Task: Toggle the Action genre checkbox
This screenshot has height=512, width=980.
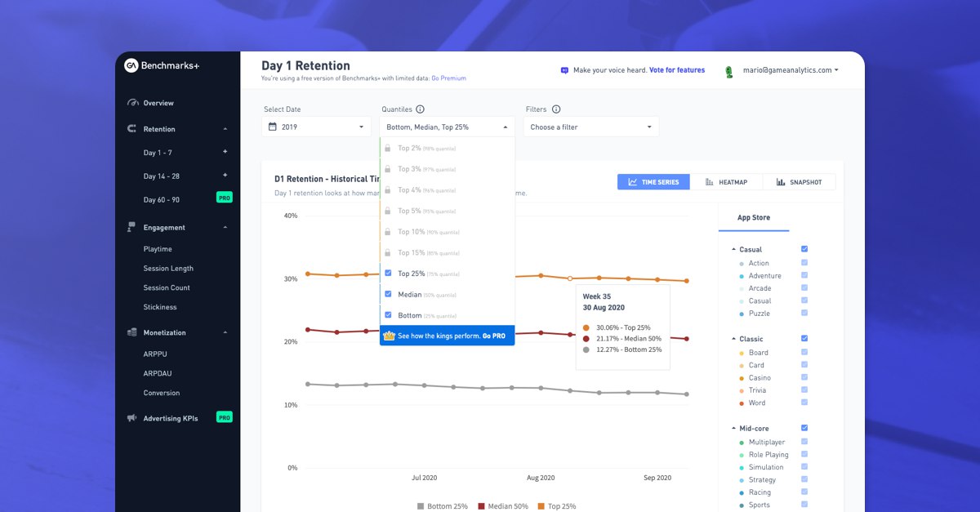Action: tap(804, 263)
